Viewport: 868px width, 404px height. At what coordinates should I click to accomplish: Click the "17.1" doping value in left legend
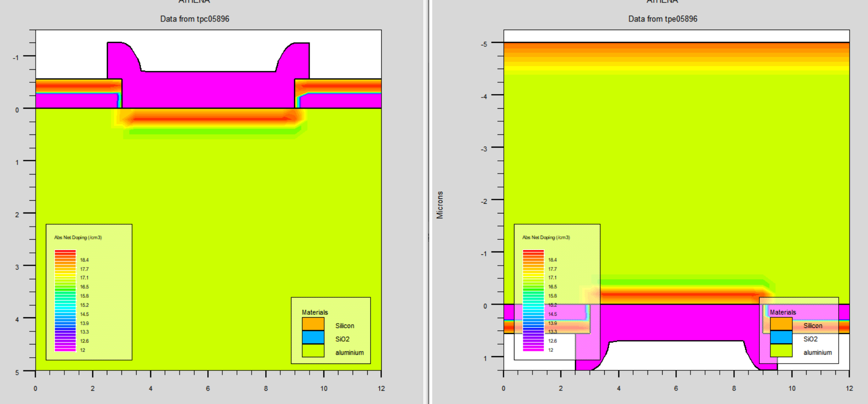click(x=84, y=278)
